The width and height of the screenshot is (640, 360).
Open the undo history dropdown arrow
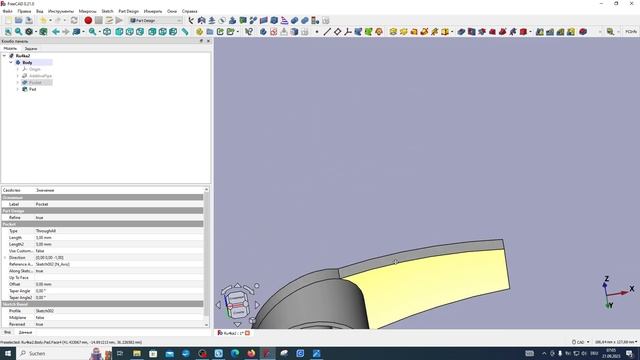(x=50, y=20)
